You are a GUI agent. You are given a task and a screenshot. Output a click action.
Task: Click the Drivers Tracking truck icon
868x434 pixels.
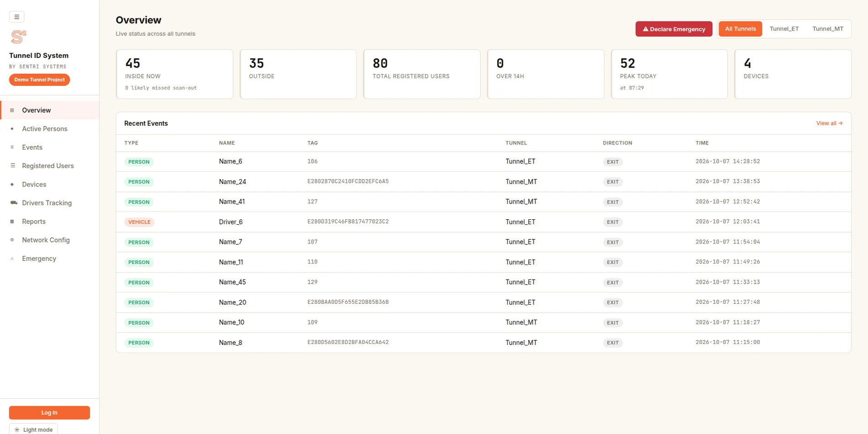coord(14,203)
